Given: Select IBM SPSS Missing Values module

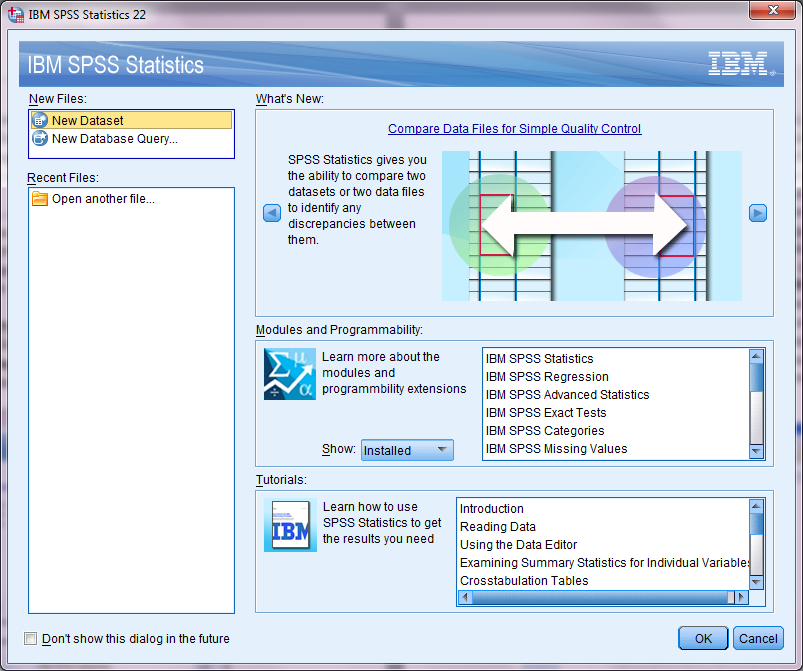Looking at the screenshot, I should (556, 448).
